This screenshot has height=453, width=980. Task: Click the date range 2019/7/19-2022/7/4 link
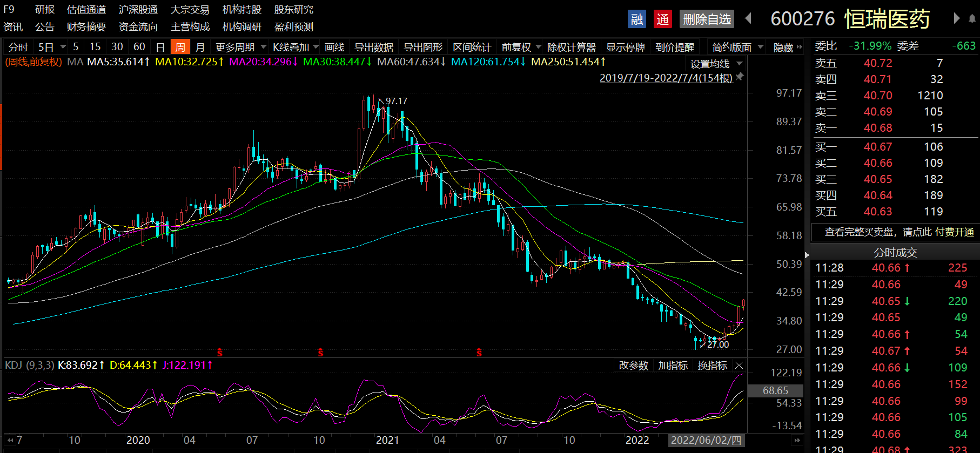[x=666, y=78]
